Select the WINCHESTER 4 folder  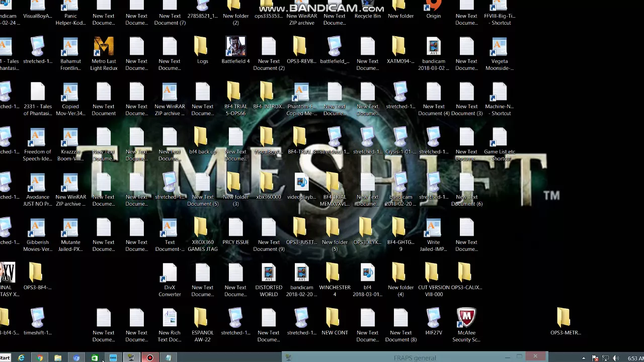[x=335, y=280]
